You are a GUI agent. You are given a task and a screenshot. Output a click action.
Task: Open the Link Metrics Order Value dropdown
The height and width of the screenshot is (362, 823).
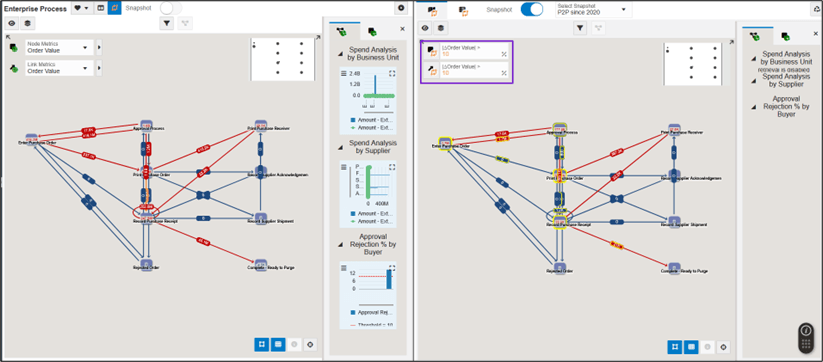coord(59,68)
